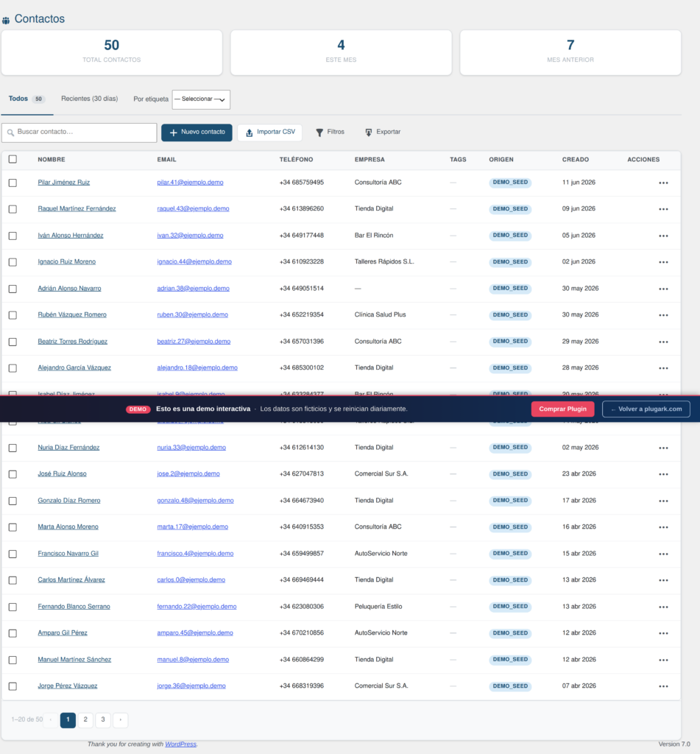Viewport: 700px width, 754px height.
Task: Open the WordPress link in footer
Action: (x=181, y=744)
